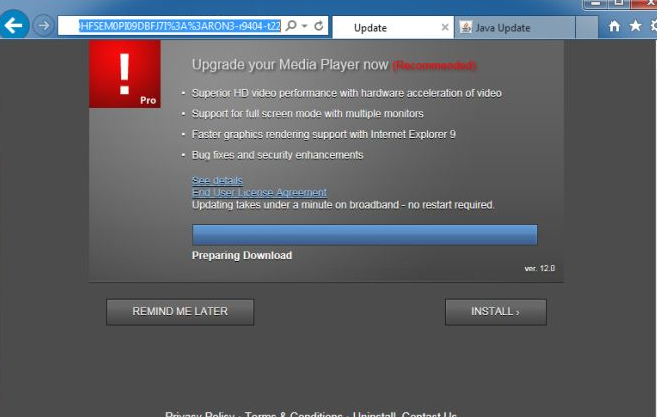This screenshot has width=657, height=417.
Task: Close the Update tab
Action: pyautogui.click(x=445, y=28)
